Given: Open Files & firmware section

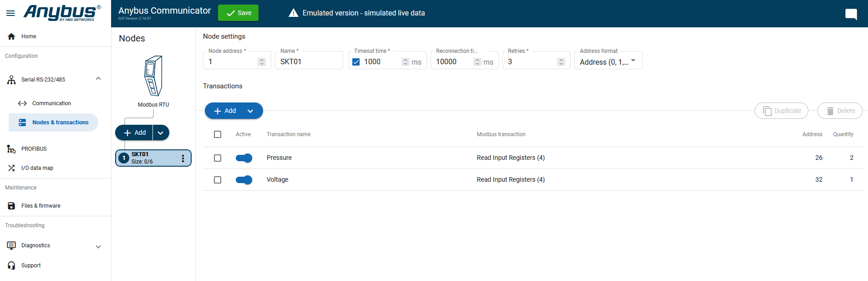Looking at the screenshot, I should click(x=41, y=206).
